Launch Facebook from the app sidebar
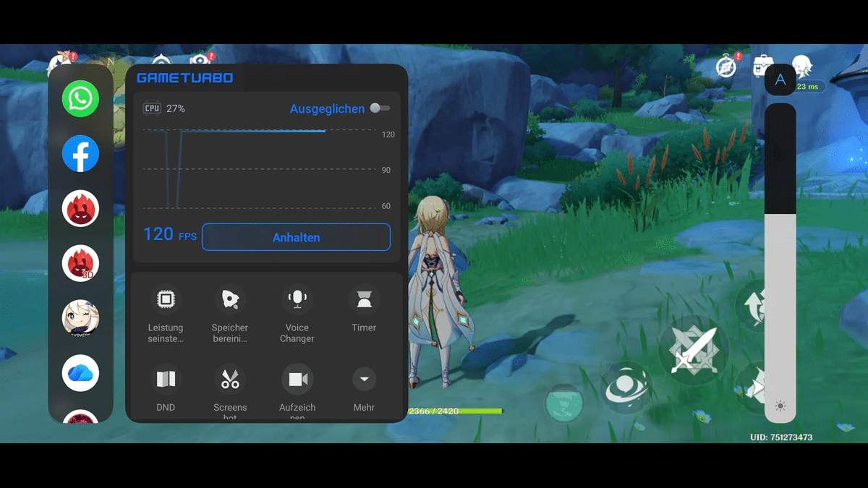This screenshot has height=488, width=868. click(80, 154)
